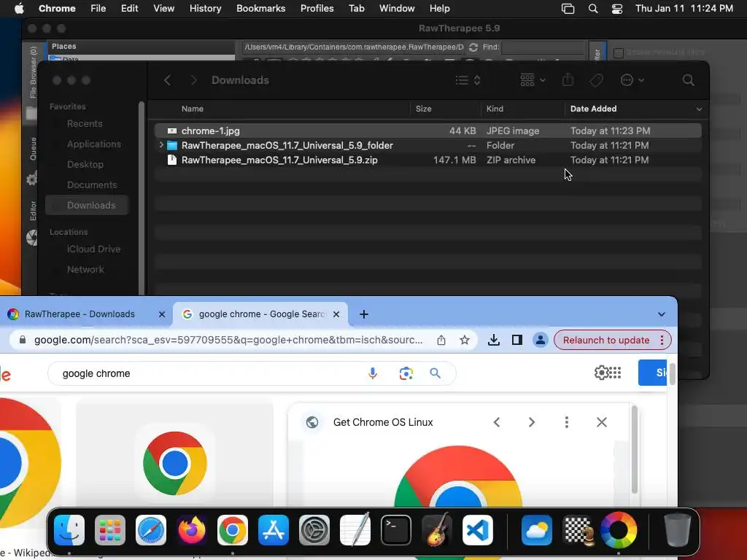Open Finder from the Dock
This screenshot has height=560, width=747.
[x=69, y=530]
